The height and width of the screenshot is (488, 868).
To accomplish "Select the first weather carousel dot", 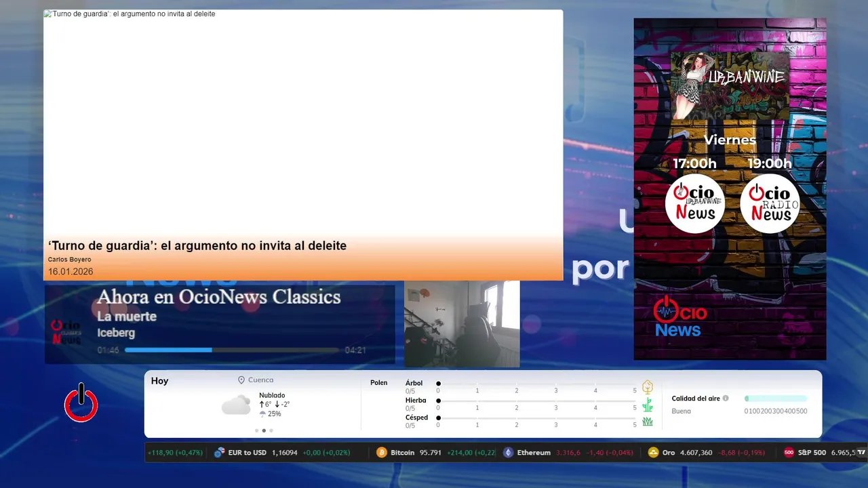I will pyautogui.click(x=256, y=430).
